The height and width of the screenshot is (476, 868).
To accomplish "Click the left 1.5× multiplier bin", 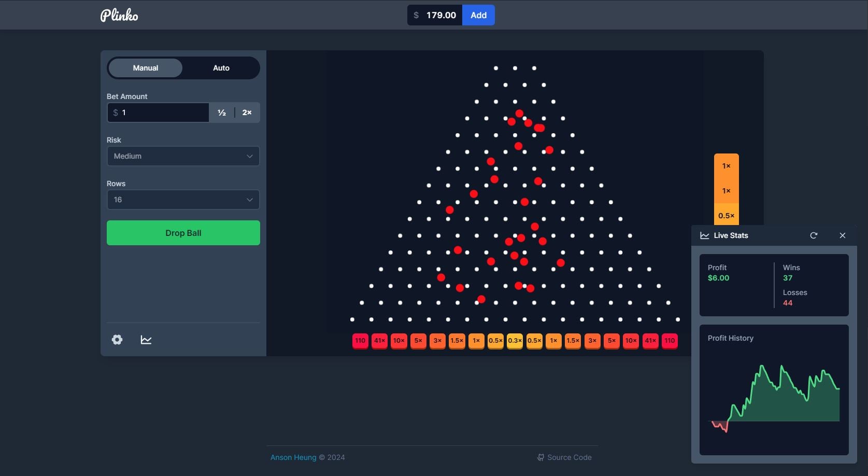I will pos(457,341).
